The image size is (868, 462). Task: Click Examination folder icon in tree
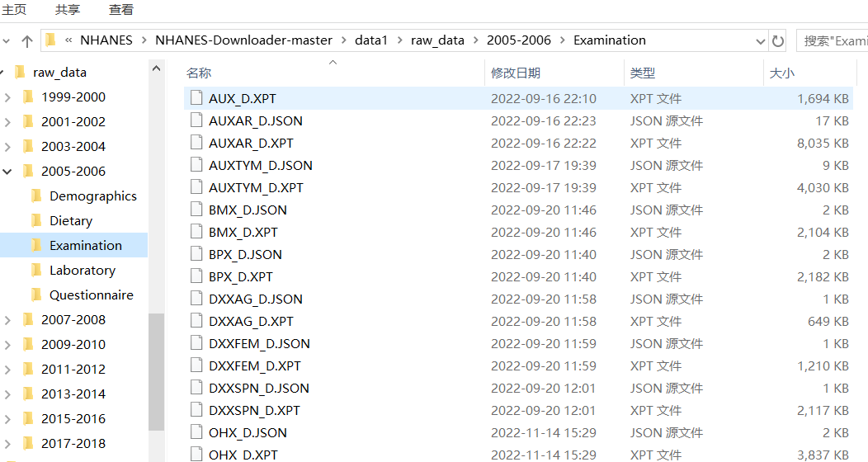click(36, 245)
